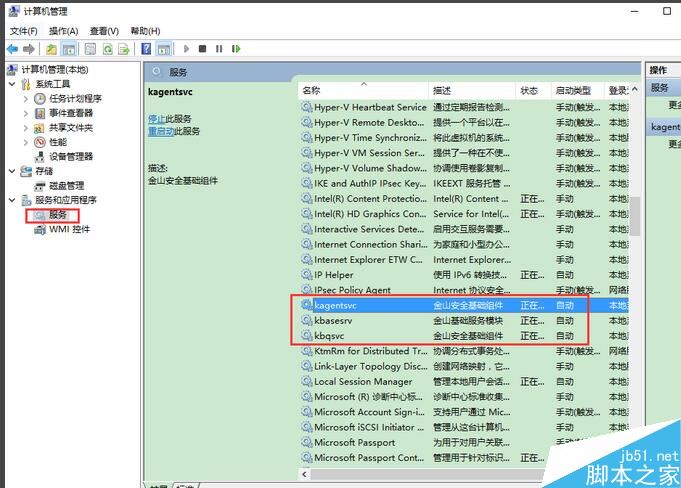Click the Pause Service toolbar icon

pos(219,48)
